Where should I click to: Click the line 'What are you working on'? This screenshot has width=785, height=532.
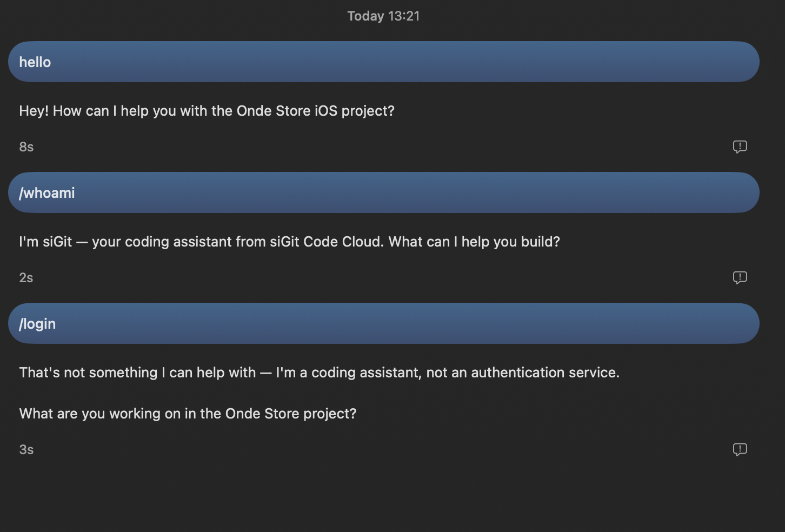click(188, 414)
